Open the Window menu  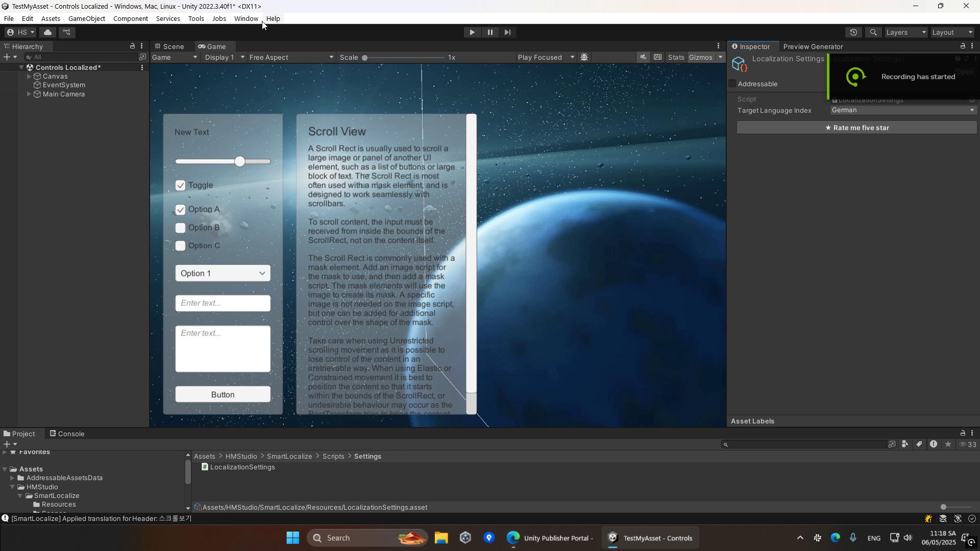pos(246,18)
